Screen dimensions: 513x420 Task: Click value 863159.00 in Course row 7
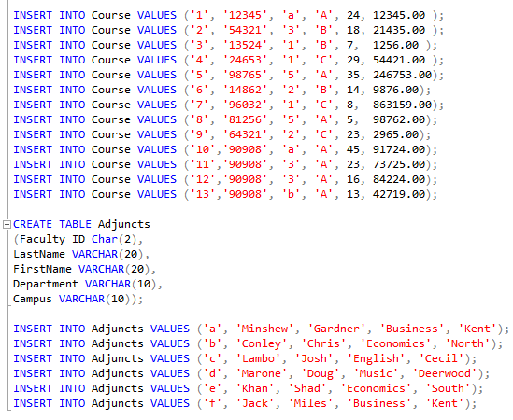coord(402,105)
